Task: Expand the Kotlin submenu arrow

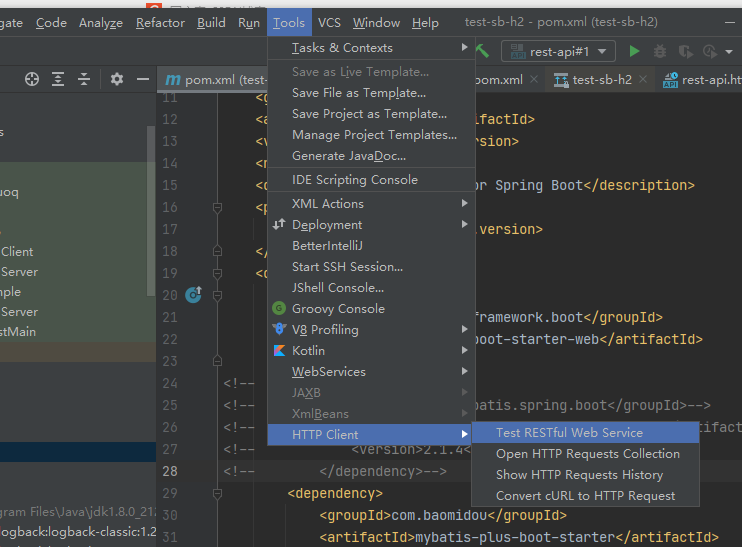Action: point(465,350)
